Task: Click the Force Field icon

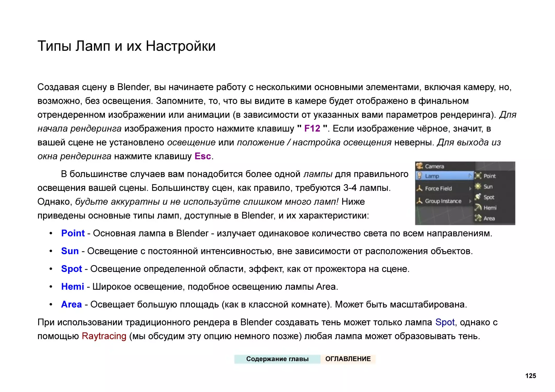Action: 419,188
